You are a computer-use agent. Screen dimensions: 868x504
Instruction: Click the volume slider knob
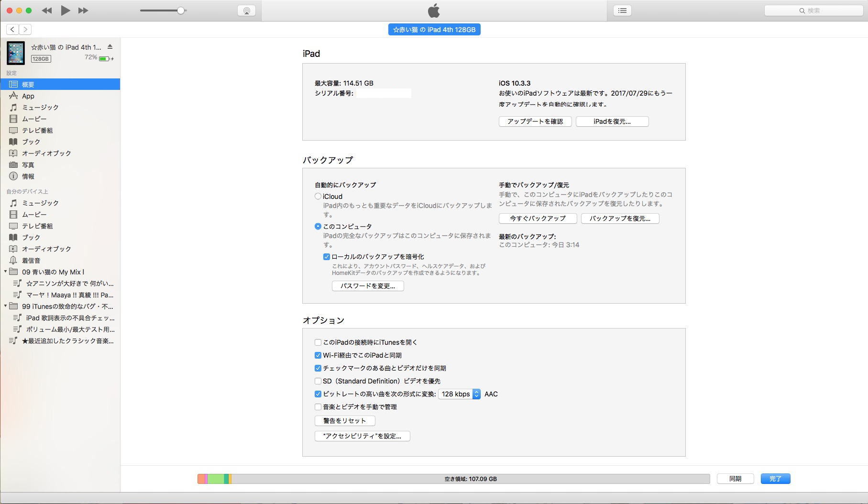point(181,11)
